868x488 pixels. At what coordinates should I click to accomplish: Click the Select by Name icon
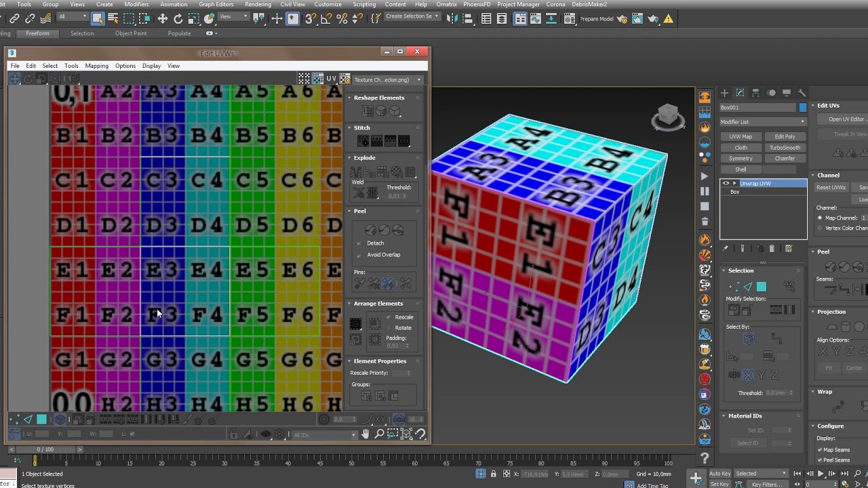pyautogui.click(x=113, y=19)
